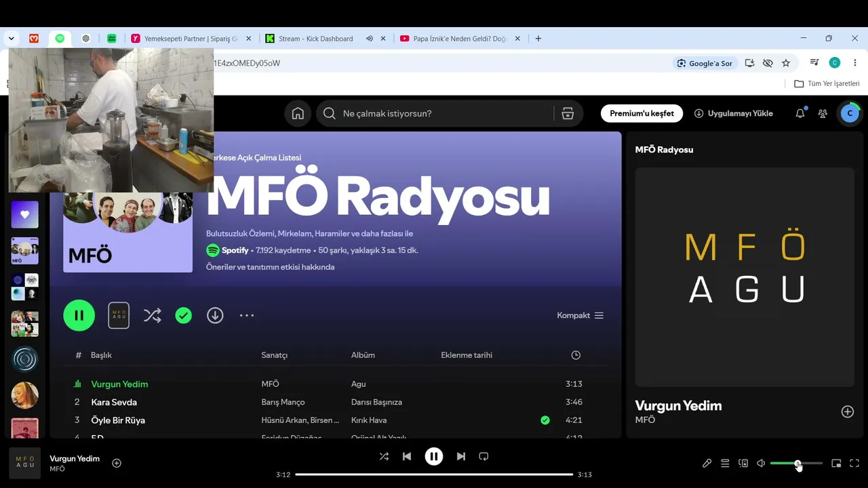Mute the Kick Dashboard tab audio icon
The width and height of the screenshot is (868, 488).
tap(370, 39)
